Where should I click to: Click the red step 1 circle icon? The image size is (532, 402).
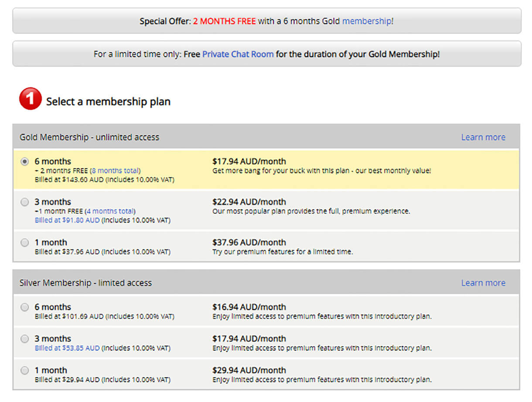[30, 99]
